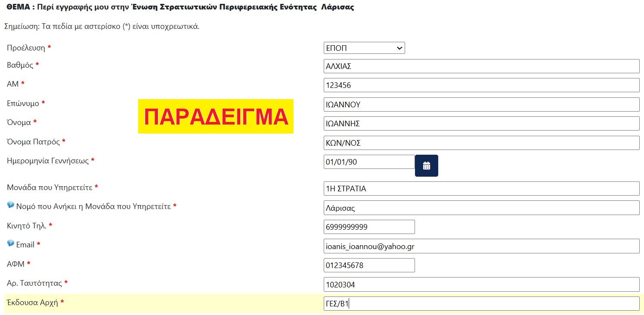The width and height of the screenshot is (644, 315).
Task: Click the Ημερομηνία Γεννήσεως label
Action: [x=50, y=161]
